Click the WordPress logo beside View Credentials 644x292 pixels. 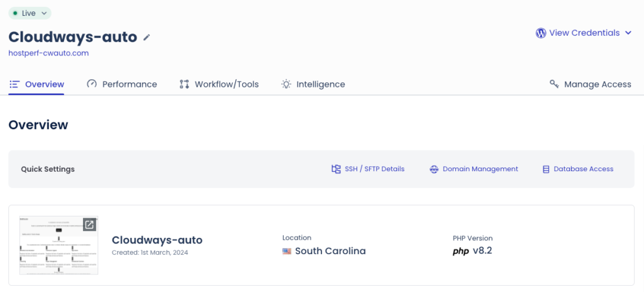pyautogui.click(x=541, y=33)
